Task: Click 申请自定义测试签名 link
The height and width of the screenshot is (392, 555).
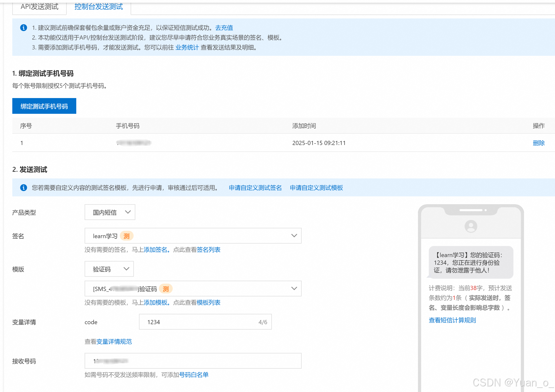Action: [x=255, y=188]
